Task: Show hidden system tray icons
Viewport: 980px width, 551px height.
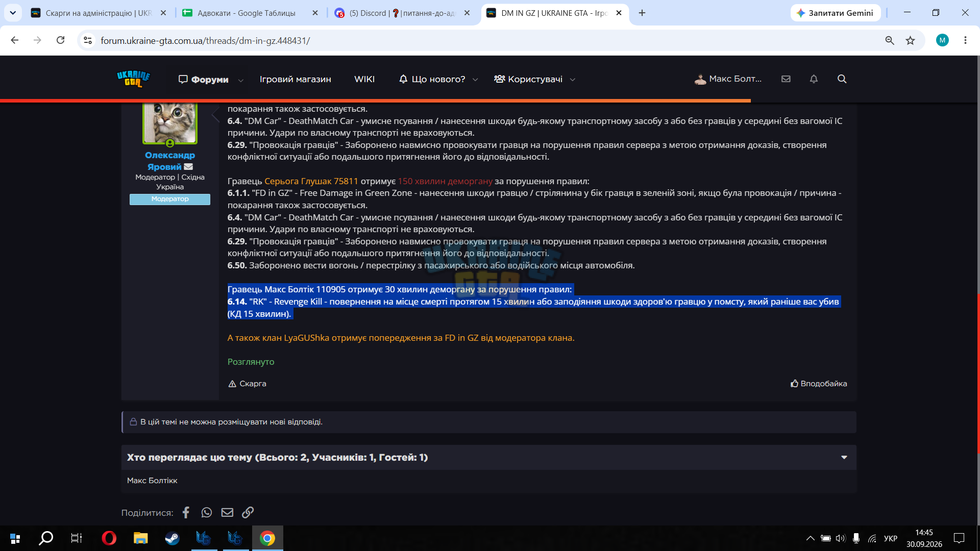Action: click(810, 538)
